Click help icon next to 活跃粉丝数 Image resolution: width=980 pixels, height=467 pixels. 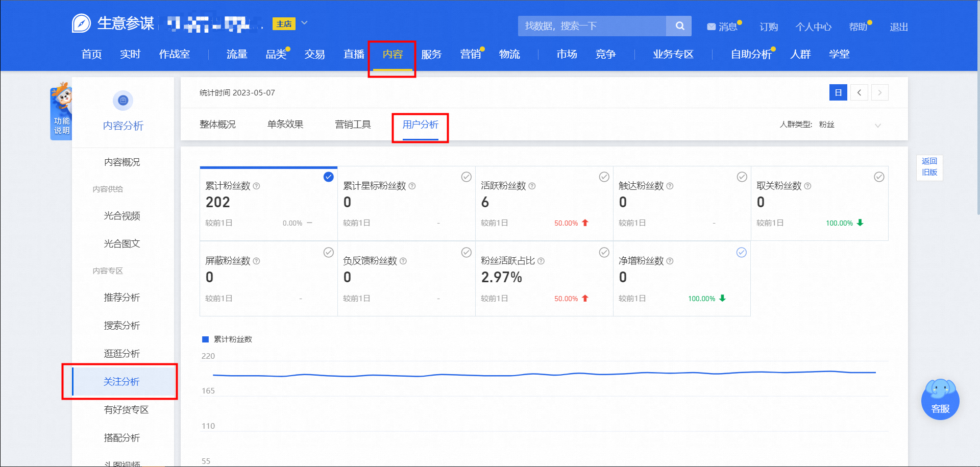coord(532,186)
